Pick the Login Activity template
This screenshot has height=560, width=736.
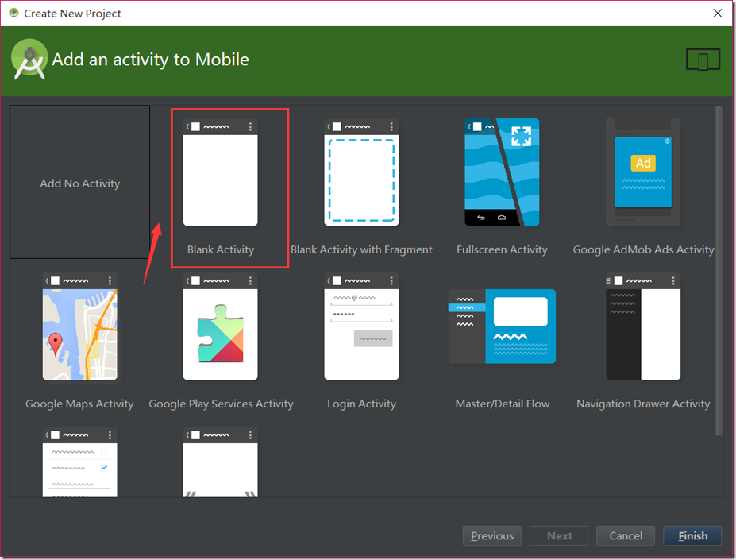[x=361, y=326]
